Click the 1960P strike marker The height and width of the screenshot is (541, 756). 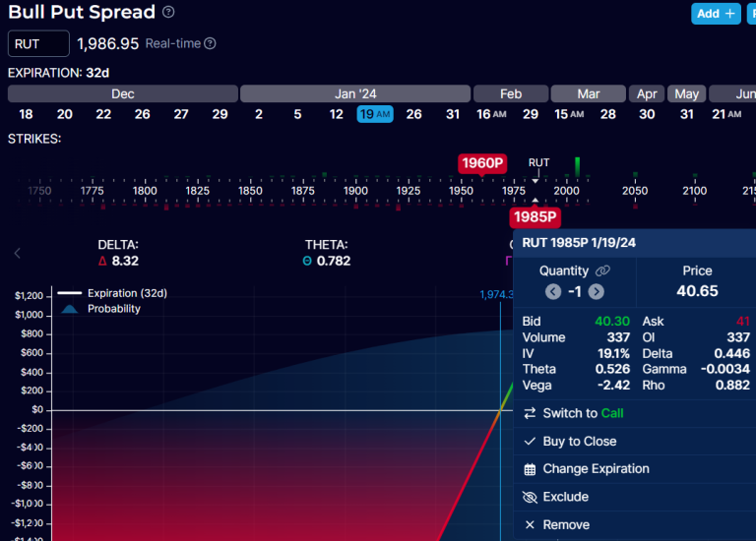pos(482,163)
